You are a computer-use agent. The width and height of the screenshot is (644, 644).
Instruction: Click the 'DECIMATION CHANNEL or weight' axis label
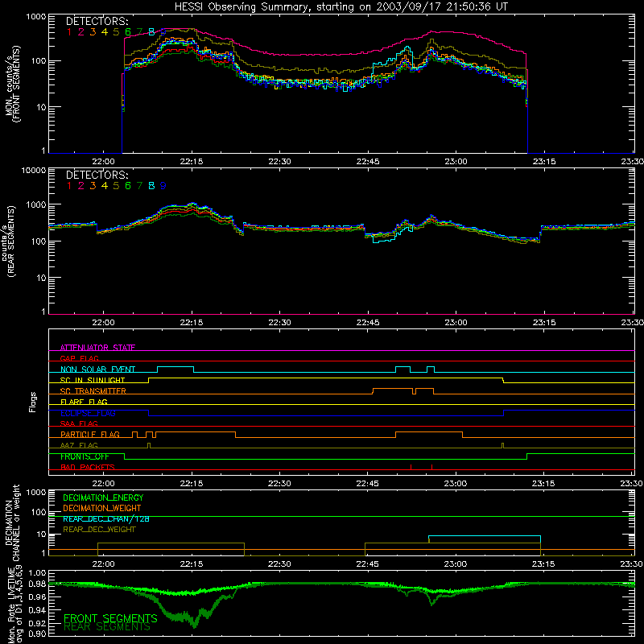click(12, 522)
